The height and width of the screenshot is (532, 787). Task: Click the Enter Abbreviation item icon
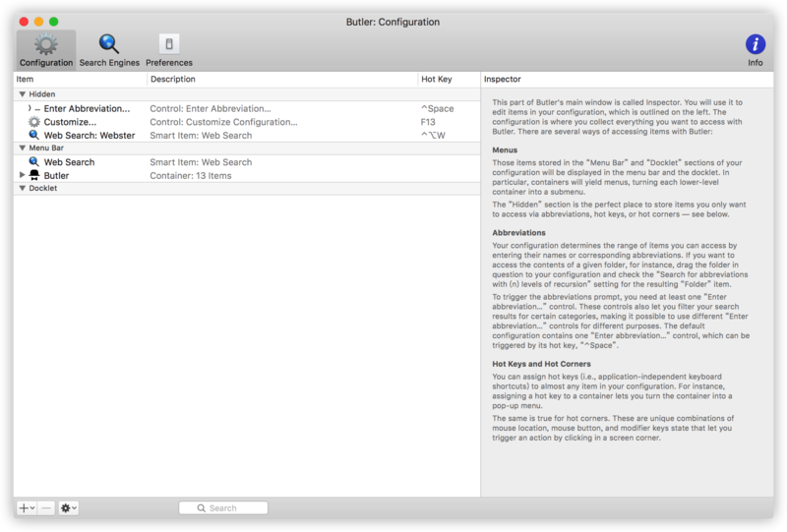[x=33, y=108]
